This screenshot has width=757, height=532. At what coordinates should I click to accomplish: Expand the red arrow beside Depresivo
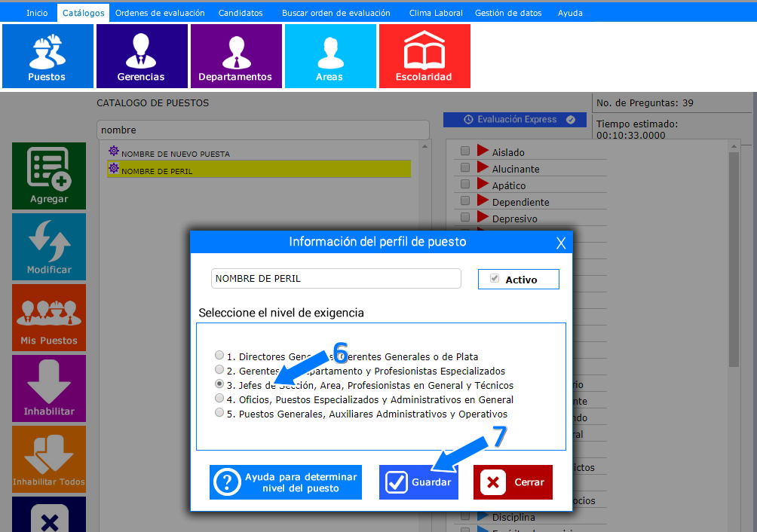(483, 217)
